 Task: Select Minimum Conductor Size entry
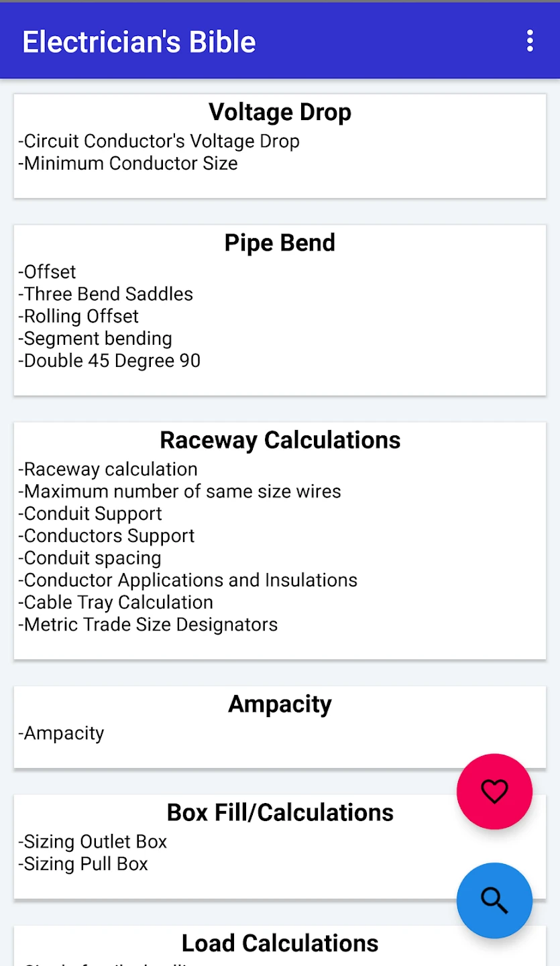128,164
